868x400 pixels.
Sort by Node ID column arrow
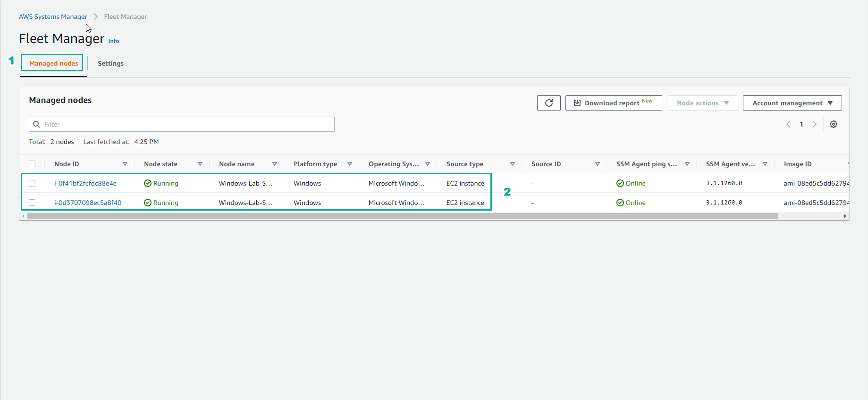tap(125, 164)
